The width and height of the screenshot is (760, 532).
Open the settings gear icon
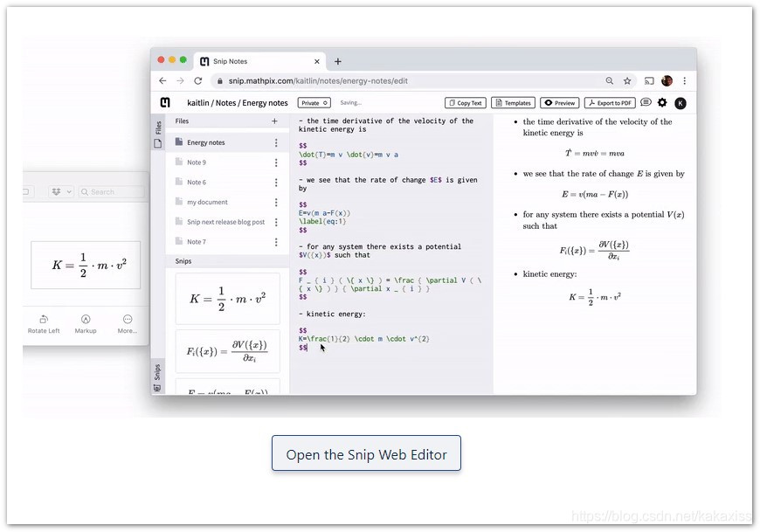(x=662, y=102)
